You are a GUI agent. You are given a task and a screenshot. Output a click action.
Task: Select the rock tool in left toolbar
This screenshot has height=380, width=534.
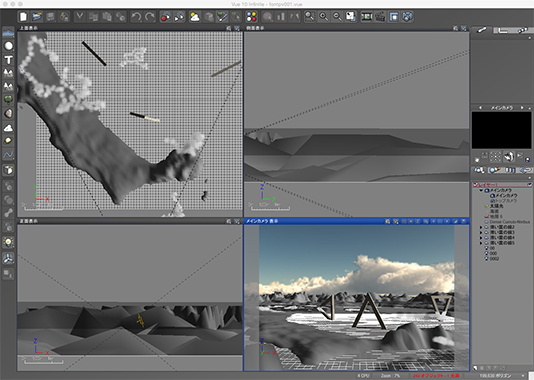(x=9, y=113)
